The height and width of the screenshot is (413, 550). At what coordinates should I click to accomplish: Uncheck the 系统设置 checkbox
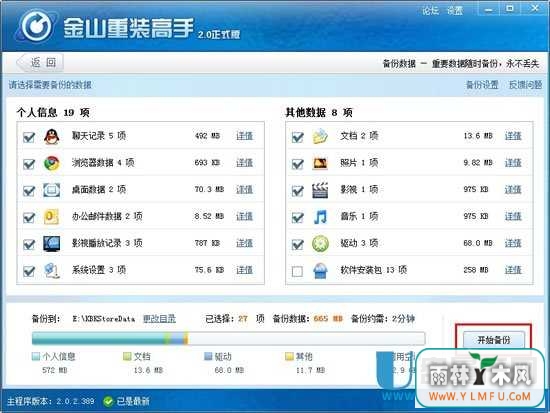point(29,271)
